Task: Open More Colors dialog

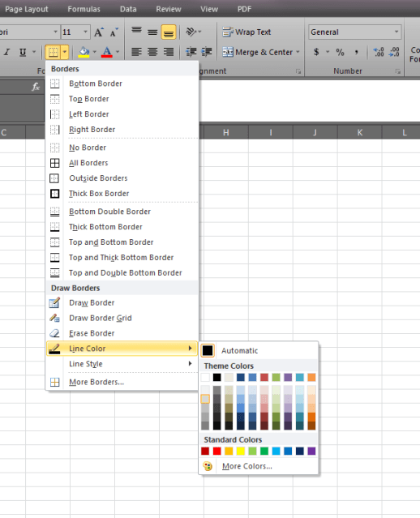Action: click(x=259, y=466)
